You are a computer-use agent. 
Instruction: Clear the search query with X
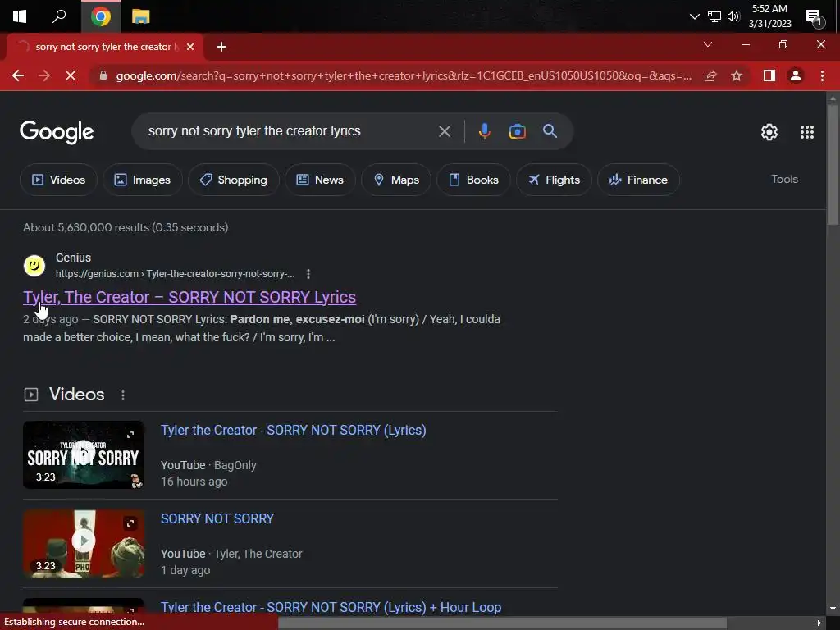(444, 131)
